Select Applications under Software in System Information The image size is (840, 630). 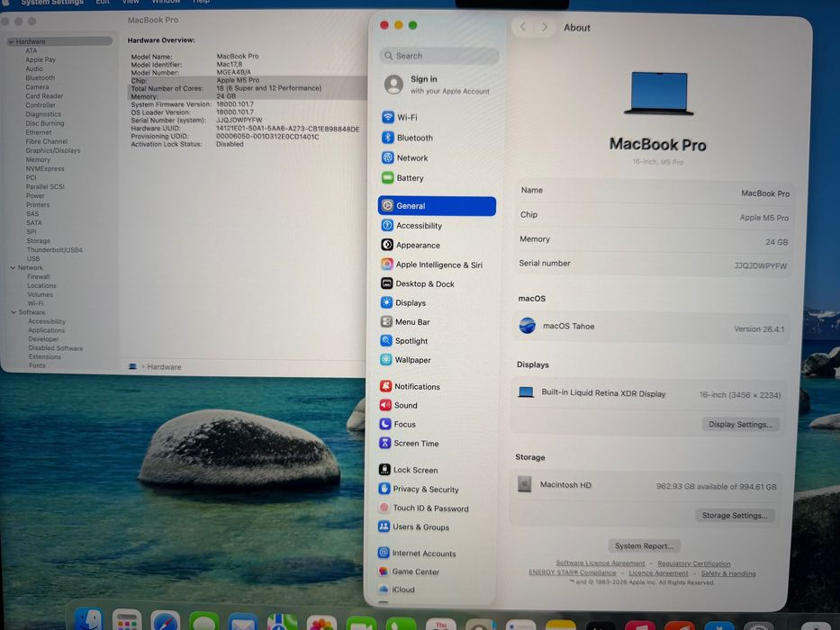(x=47, y=330)
